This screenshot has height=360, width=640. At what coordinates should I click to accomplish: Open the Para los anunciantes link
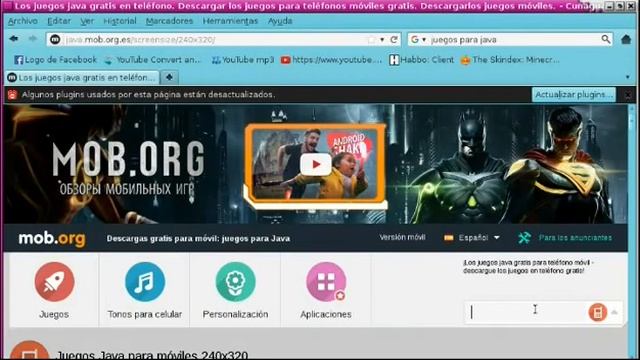click(x=575, y=238)
